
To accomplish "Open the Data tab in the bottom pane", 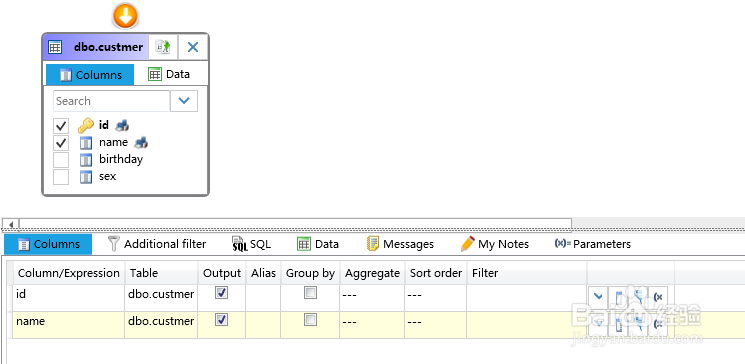I will (318, 244).
